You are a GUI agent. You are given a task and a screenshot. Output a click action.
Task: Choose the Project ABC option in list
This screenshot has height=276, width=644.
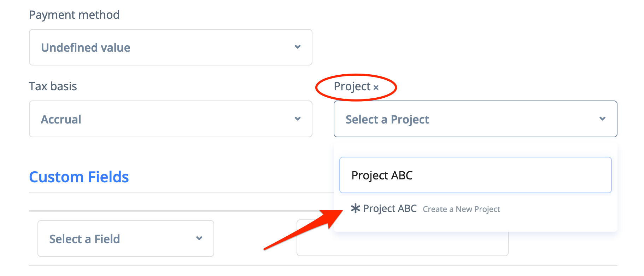point(390,208)
